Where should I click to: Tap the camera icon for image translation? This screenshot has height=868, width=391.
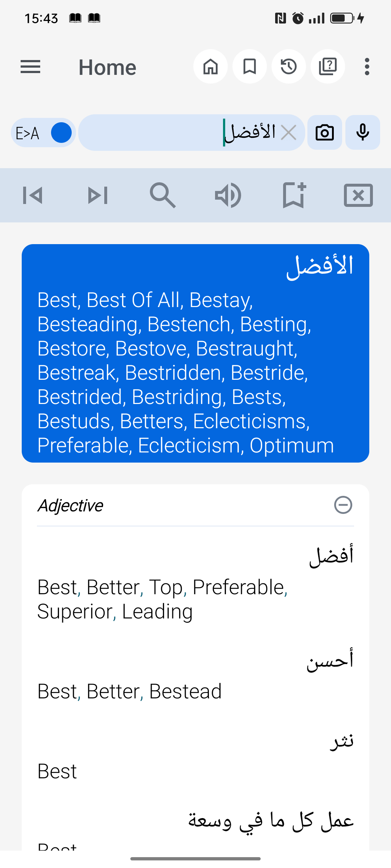click(x=324, y=132)
